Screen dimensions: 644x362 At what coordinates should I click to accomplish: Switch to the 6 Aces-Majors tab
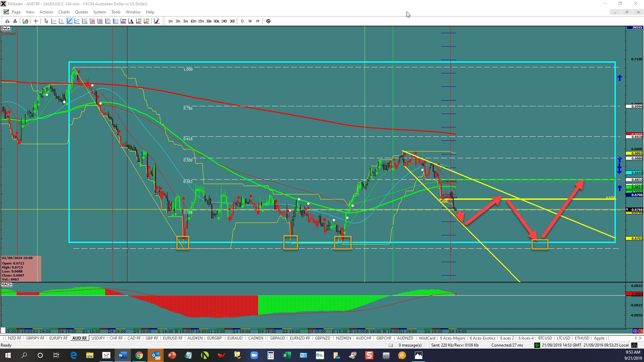point(452,338)
